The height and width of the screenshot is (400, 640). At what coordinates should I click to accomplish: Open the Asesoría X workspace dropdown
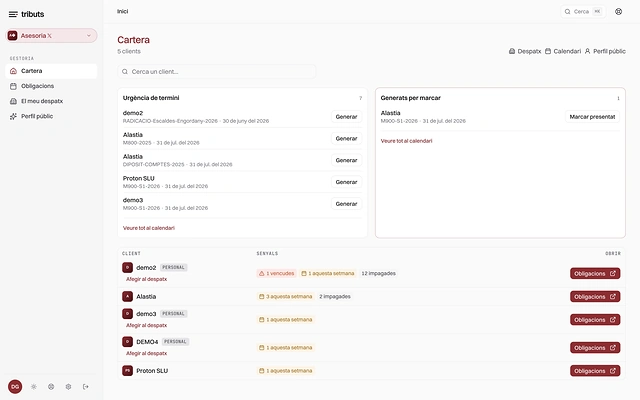[x=51, y=36]
